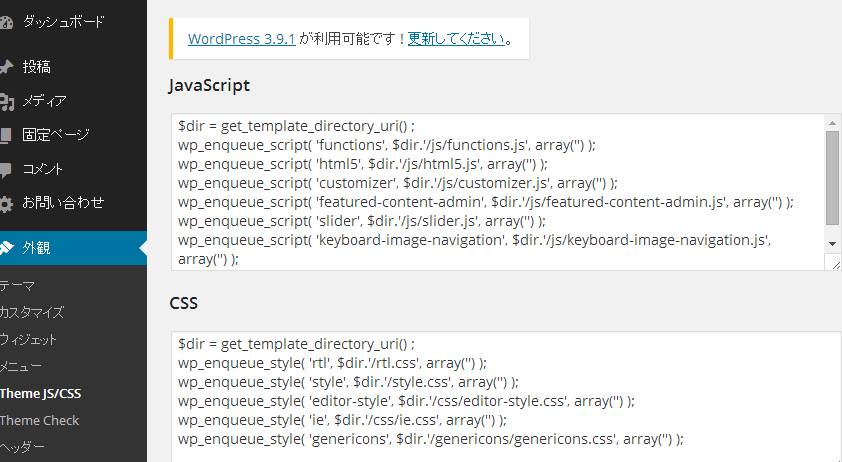Click the 固定ページ pages icon
Image resolution: width=842 pixels, height=462 pixels.
5,135
